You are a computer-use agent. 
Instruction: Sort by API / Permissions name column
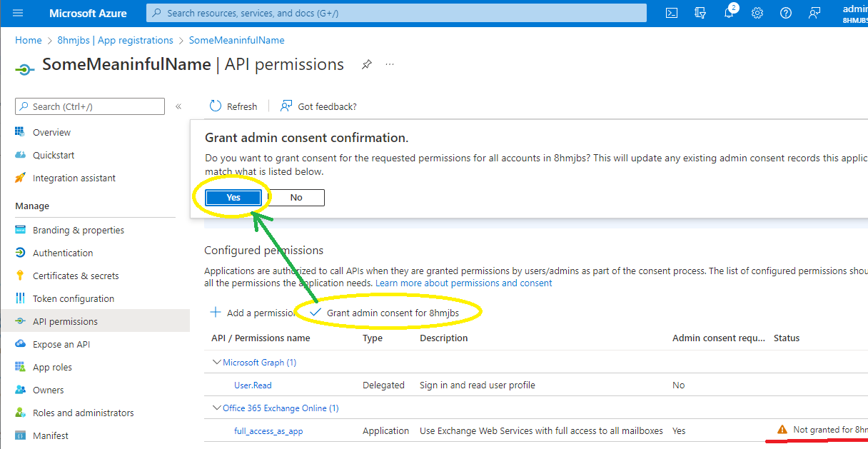pyautogui.click(x=261, y=338)
